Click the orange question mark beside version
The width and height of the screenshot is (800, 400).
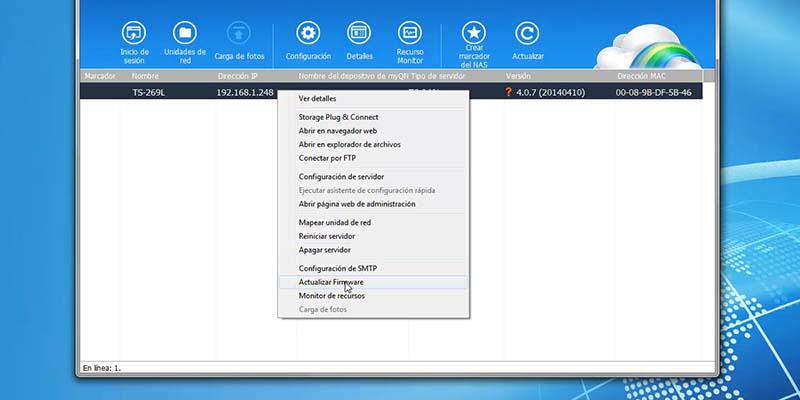point(508,92)
